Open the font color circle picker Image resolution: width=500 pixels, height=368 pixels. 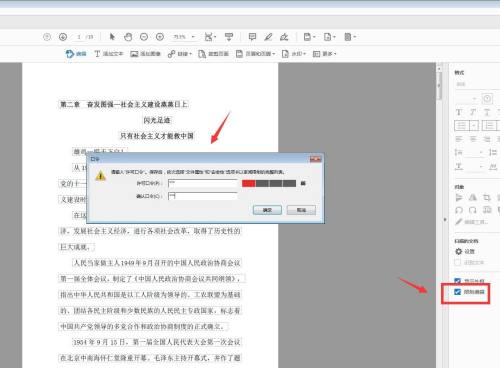tap(487, 99)
